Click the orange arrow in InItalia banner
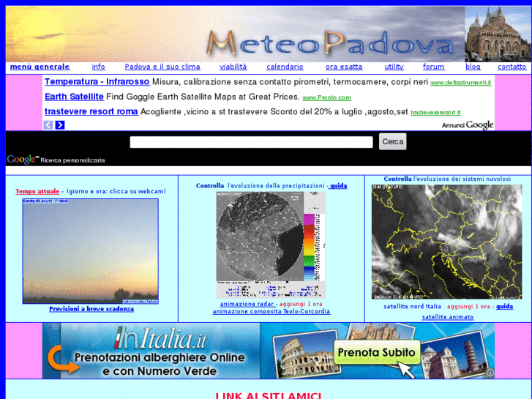This screenshot has width=532, height=399. [63, 359]
